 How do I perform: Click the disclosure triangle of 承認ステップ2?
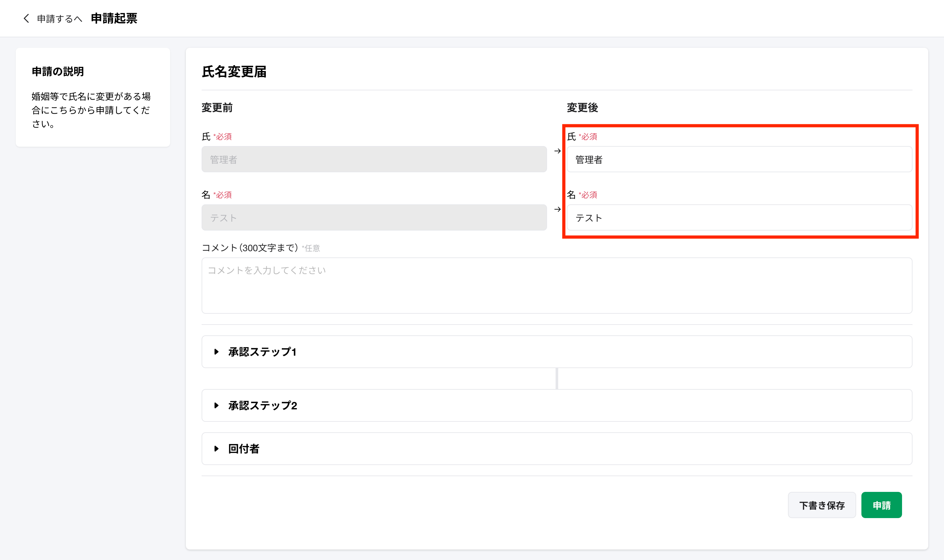pyautogui.click(x=216, y=405)
